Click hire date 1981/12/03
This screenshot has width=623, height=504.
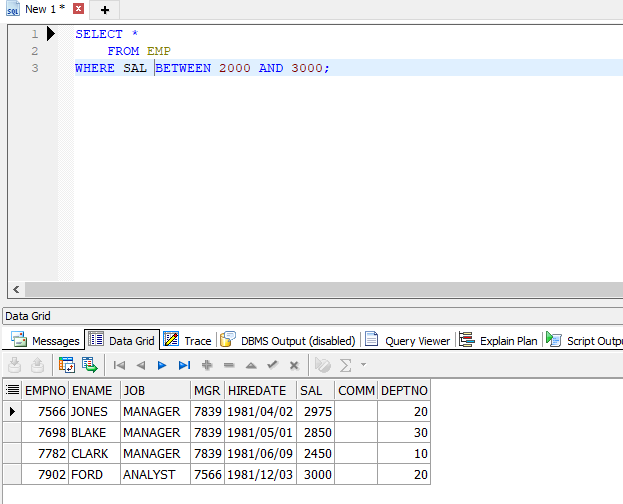(x=261, y=475)
